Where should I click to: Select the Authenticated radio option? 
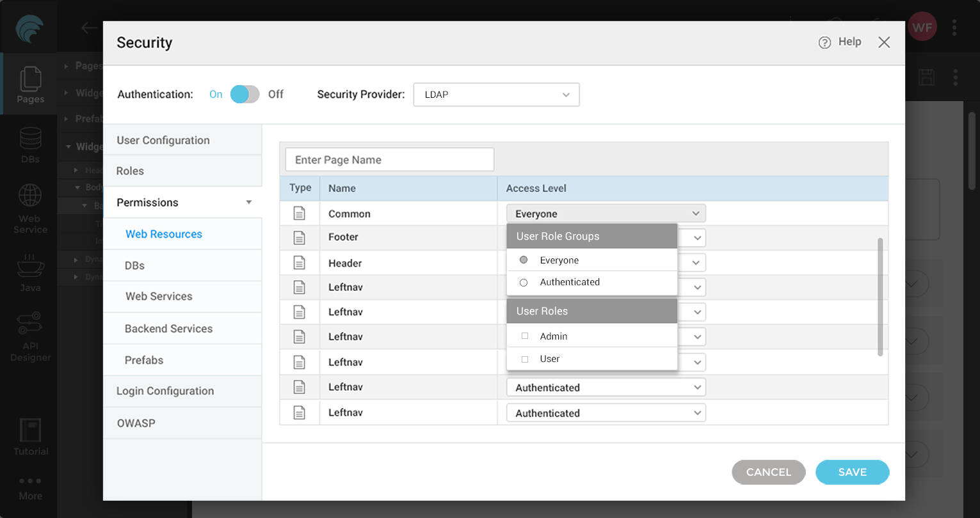pos(524,283)
